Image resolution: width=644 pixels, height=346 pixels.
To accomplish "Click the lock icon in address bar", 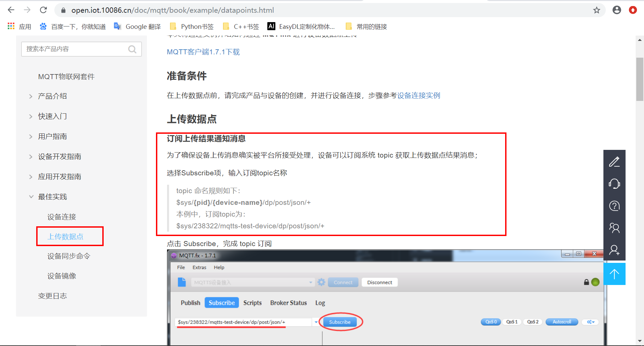I will 63,10.
